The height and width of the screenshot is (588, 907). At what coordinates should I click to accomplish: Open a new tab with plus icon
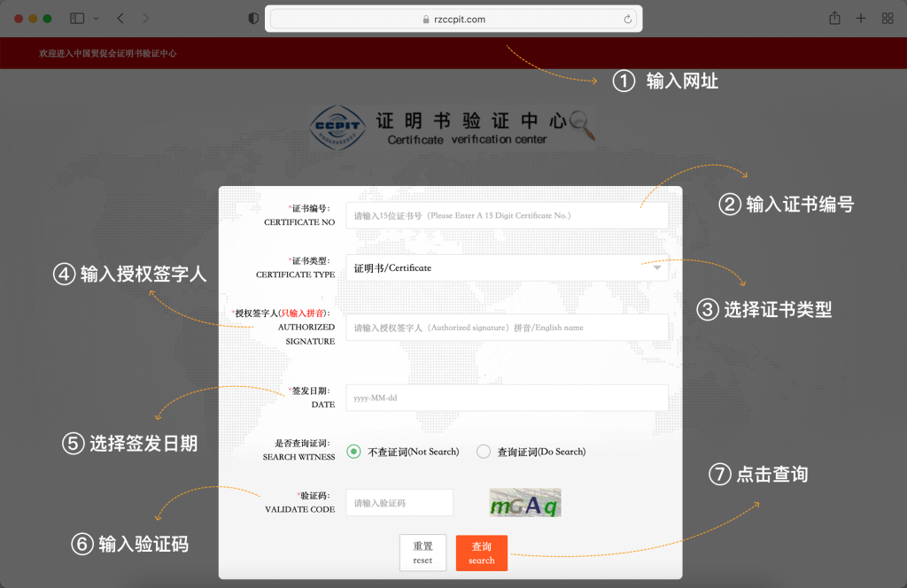[861, 19]
